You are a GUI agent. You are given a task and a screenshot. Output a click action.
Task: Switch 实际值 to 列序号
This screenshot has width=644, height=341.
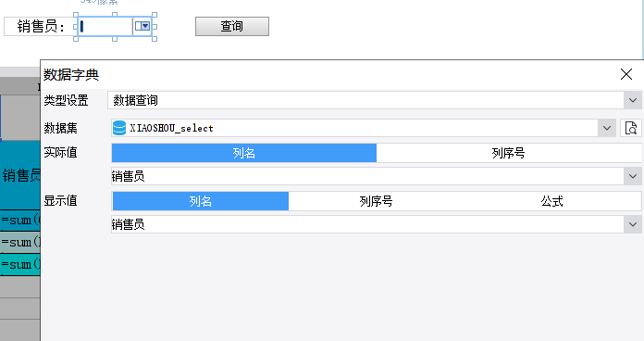pyautogui.click(x=509, y=153)
